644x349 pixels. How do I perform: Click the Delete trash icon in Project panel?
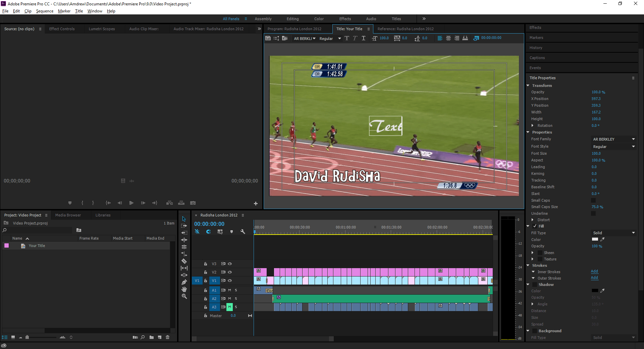pos(168,337)
